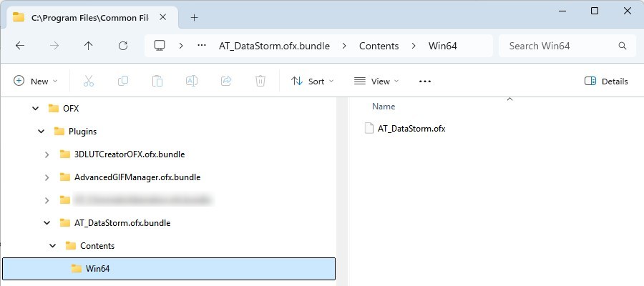Select Win64 folder in tree

[x=169, y=269]
